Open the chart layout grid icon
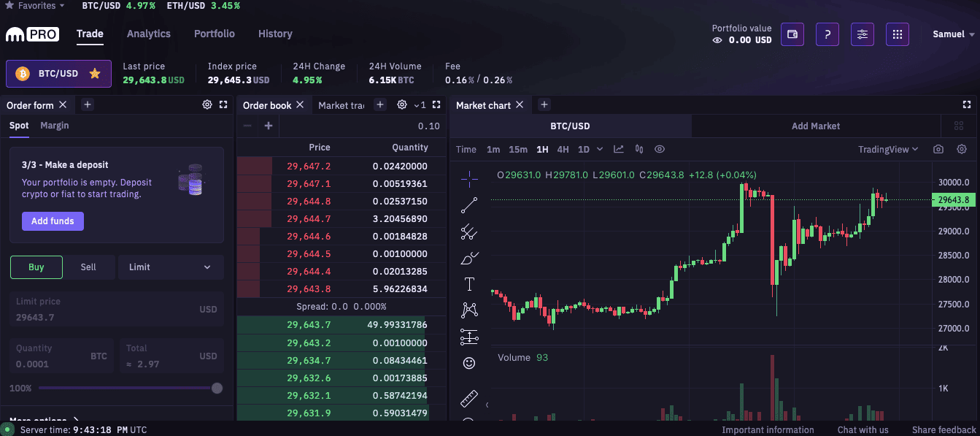The height and width of the screenshot is (436, 980). pos(959,126)
